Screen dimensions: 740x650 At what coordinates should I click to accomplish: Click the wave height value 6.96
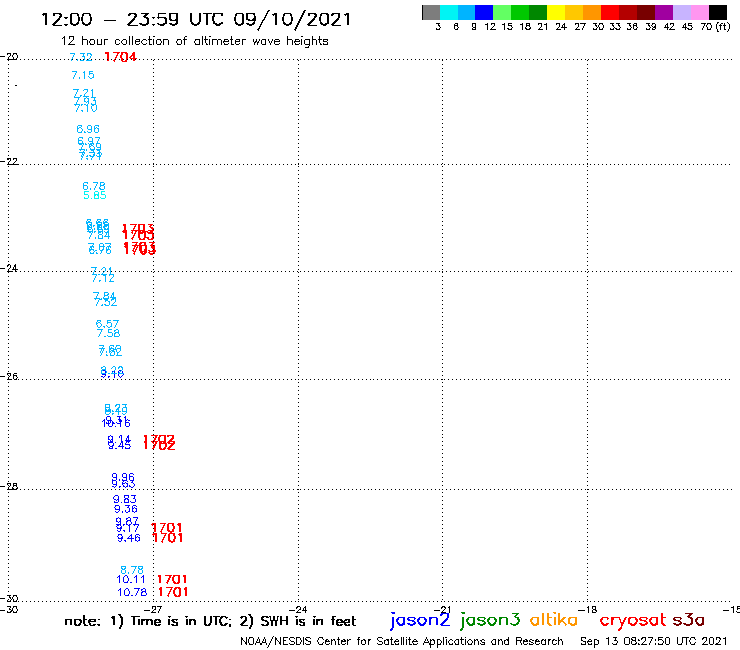[88, 129]
